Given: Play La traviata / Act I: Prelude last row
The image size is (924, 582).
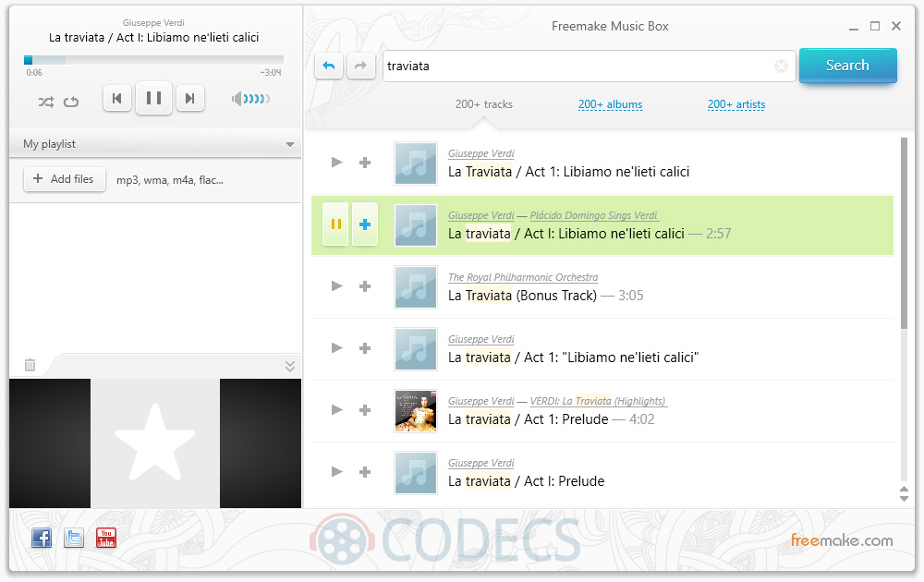Looking at the screenshot, I should pos(336,471).
